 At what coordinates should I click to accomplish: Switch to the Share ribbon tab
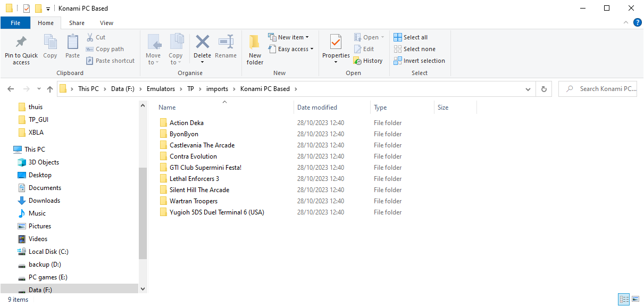click(x=77, y=23)
